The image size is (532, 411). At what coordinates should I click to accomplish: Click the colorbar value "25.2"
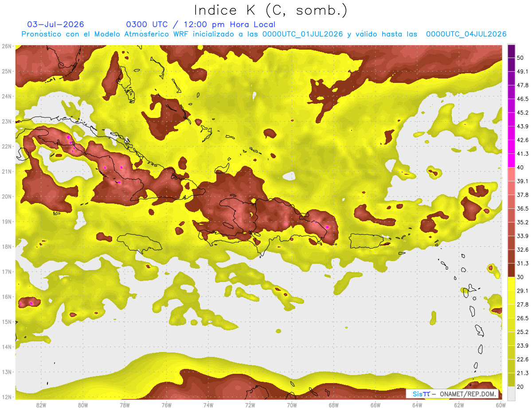click(x=523, y=332)
